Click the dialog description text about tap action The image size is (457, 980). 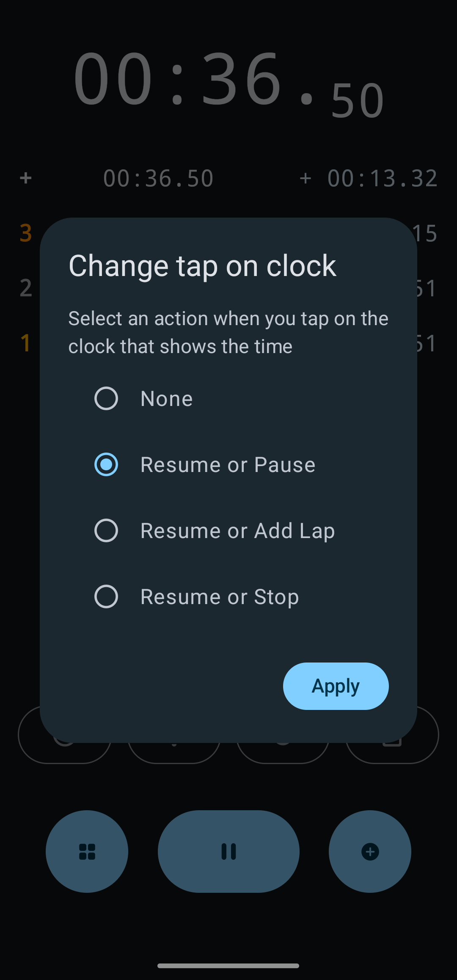click(x=228, y=332)
